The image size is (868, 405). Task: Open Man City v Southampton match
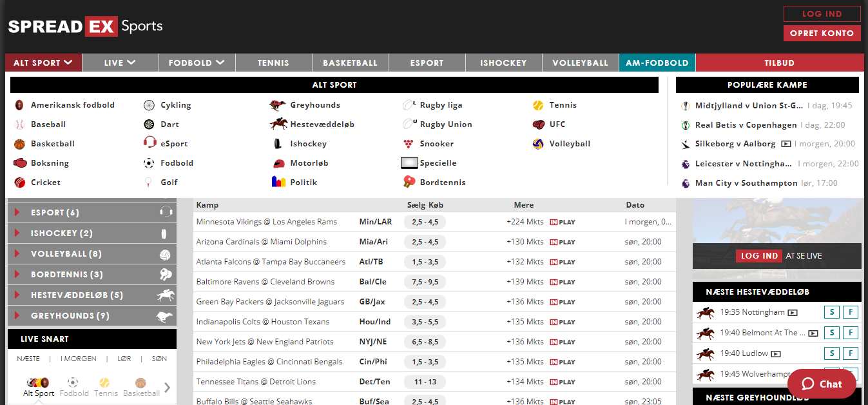click(x=746, y=183)
